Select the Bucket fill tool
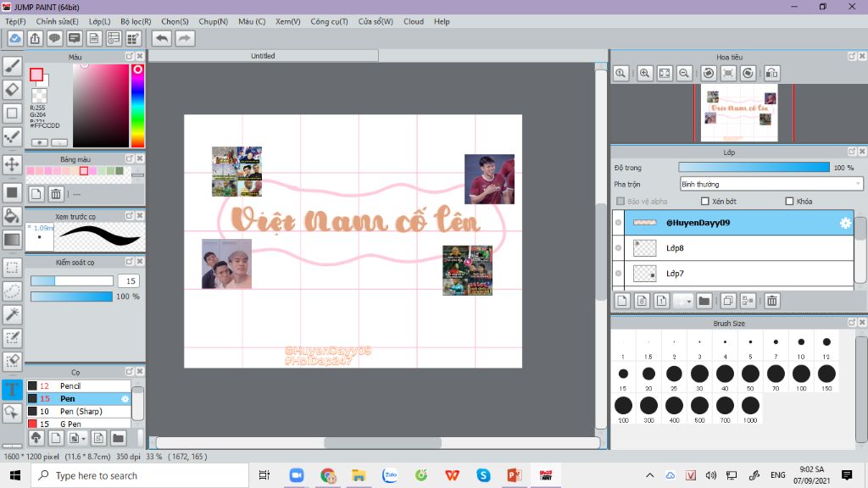The height and width of the screenshot is (488, 868). pyautogui.click(x=12, y=216)
